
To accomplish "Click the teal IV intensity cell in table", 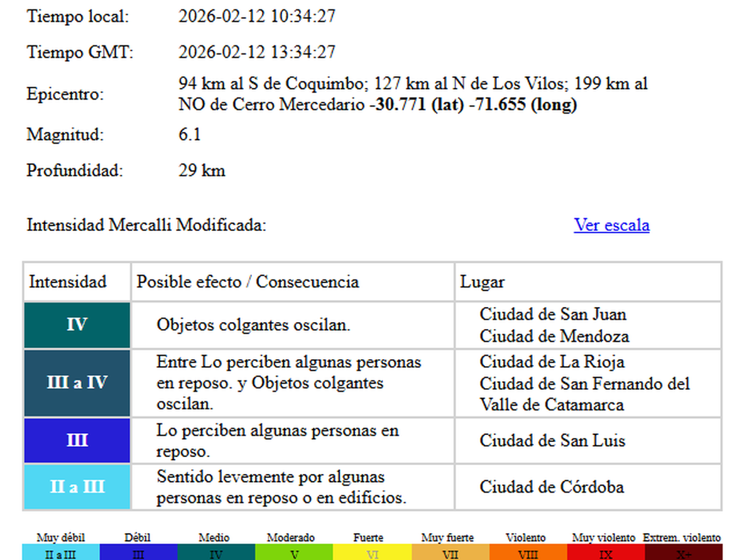I will point(77,325).
